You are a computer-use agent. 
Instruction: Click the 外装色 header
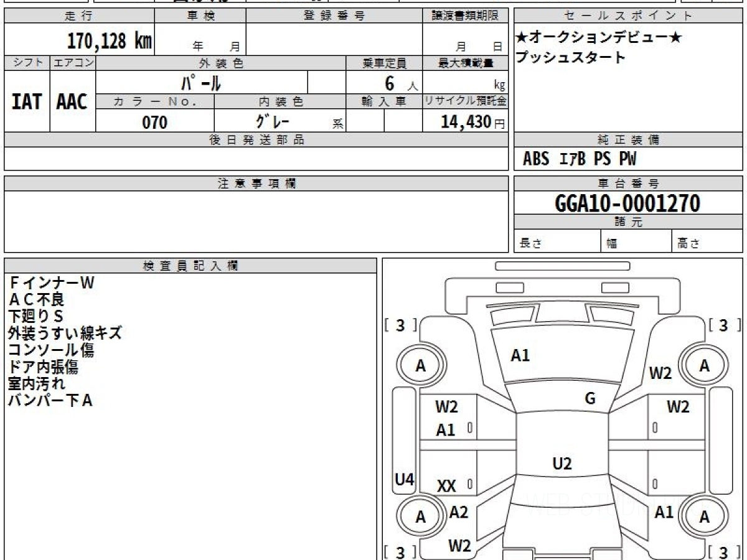pos(221,63)
